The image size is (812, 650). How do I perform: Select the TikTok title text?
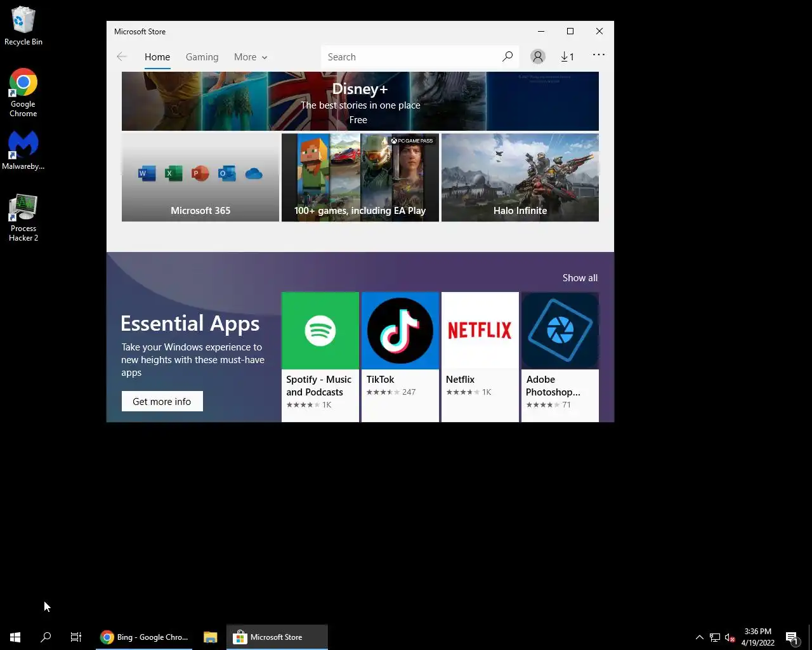coord(381,380)
